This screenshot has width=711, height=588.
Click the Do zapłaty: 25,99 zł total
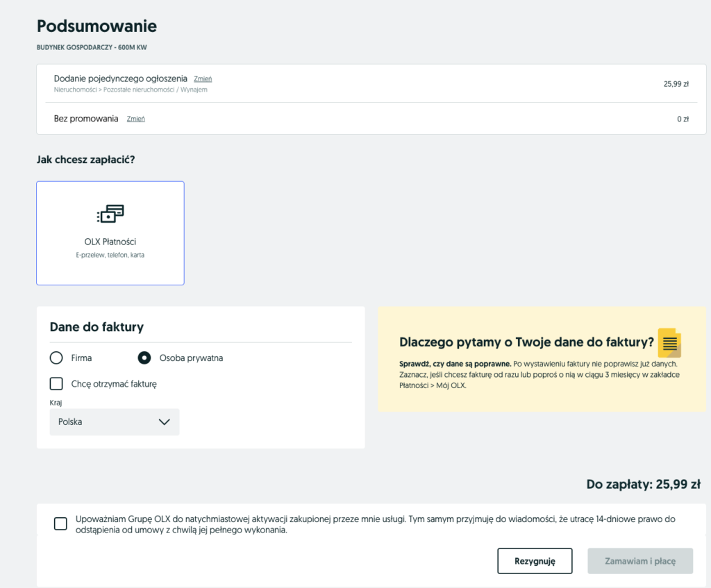pos(644,484)
